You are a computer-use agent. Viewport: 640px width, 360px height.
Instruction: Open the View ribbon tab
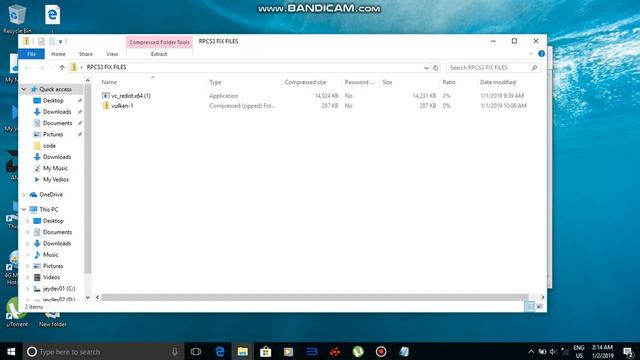(x=112, y=54)
